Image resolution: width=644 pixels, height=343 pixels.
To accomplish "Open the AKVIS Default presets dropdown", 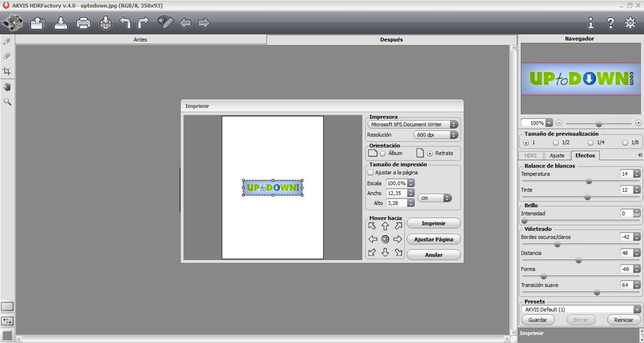I will (x=581, y=309).
